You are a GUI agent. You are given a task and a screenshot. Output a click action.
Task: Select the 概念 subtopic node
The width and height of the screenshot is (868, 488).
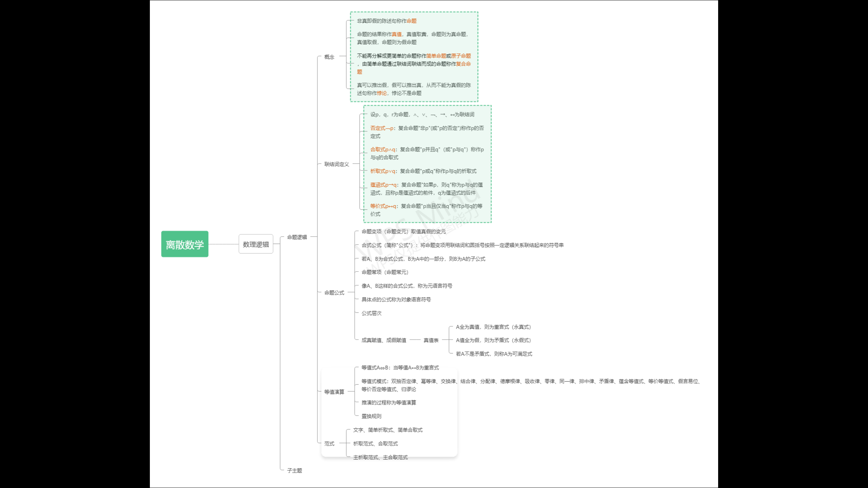329,57
